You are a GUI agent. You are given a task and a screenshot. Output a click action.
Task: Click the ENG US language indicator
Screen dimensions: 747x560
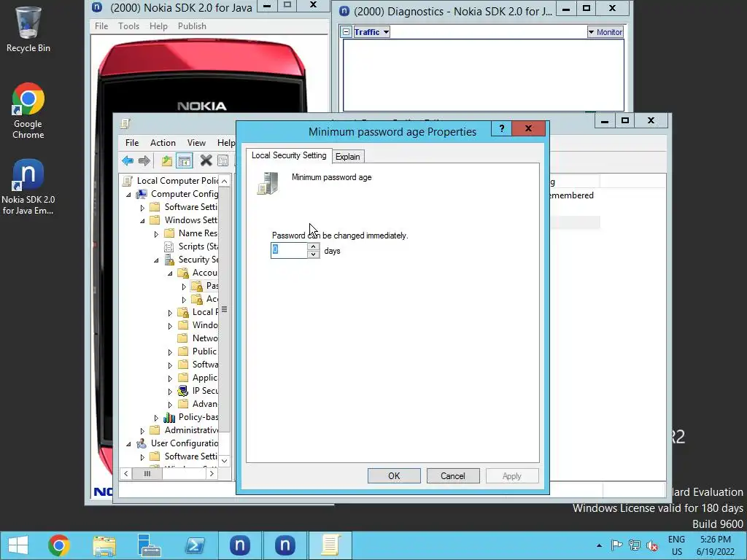[x=676, y=545]
